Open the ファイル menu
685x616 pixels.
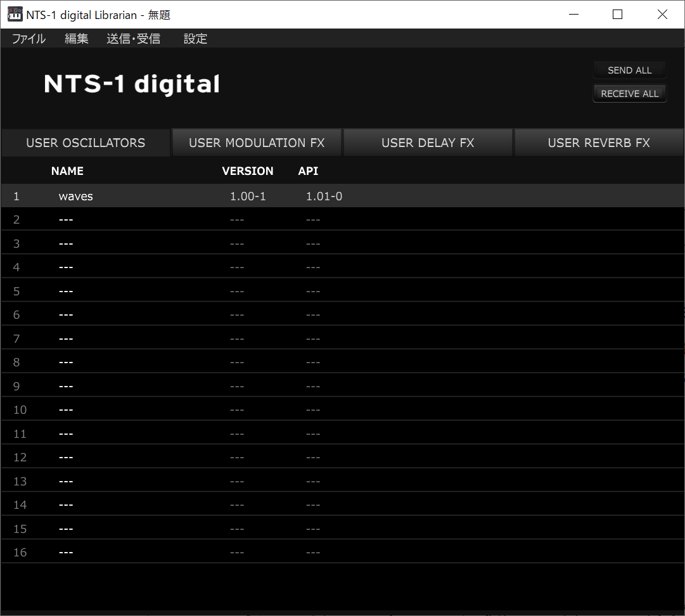[29, 39]
